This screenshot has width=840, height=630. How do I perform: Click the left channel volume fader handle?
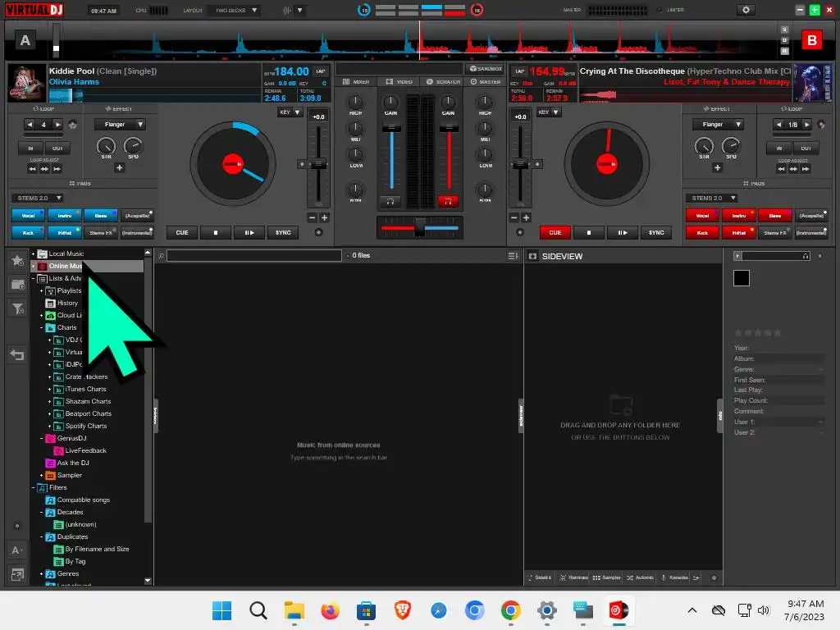[x=391, y=127]
